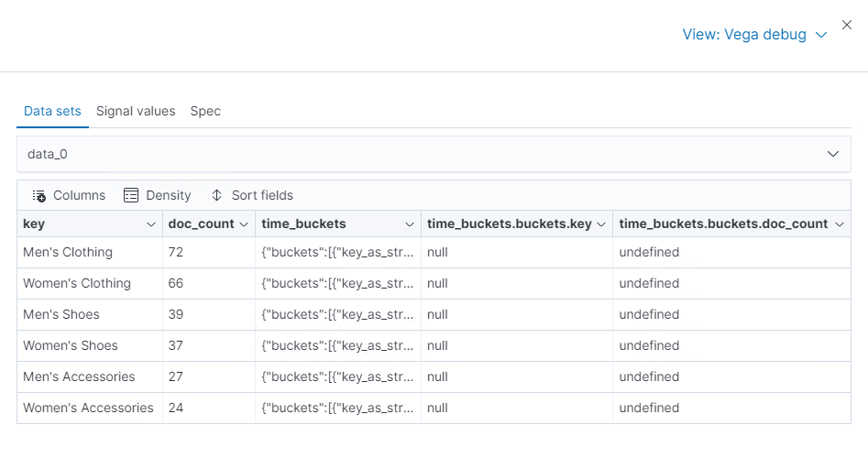Open the key column header menu
Image resolution: width=868 pixels, height=469 pixels.
(151, 224)
